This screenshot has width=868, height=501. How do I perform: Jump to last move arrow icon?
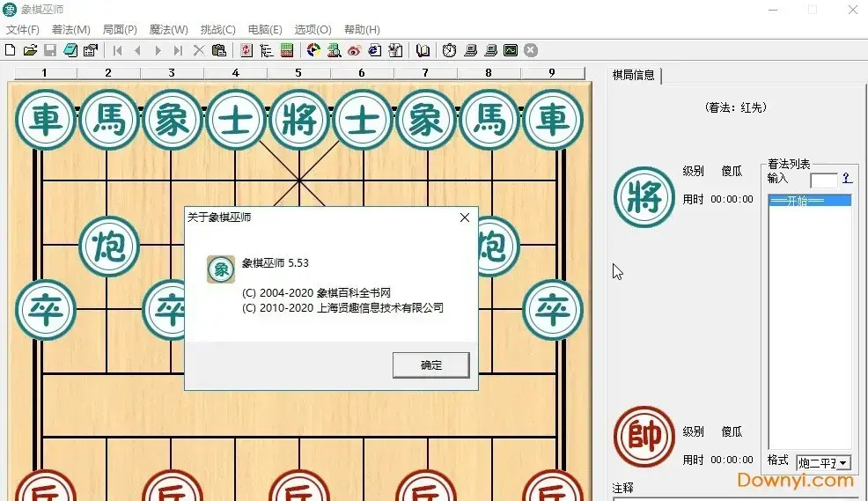click(178, 50)
